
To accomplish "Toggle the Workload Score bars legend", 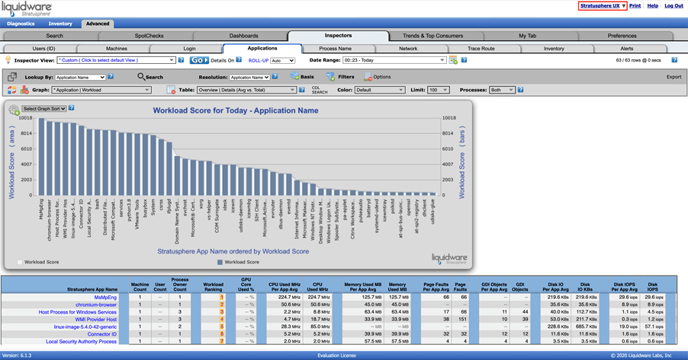I will point(238,262).
